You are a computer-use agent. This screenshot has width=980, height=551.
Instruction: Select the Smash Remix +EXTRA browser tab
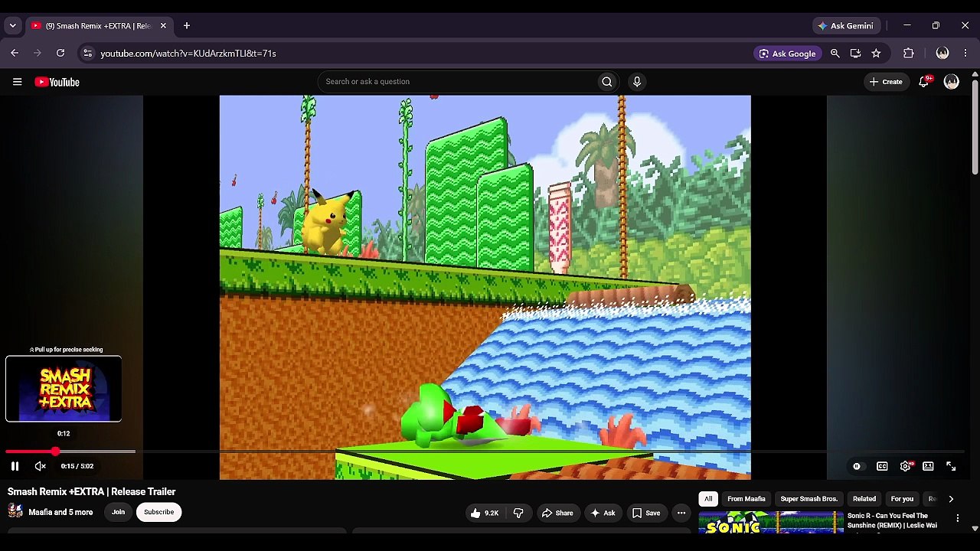click(99, 26)
